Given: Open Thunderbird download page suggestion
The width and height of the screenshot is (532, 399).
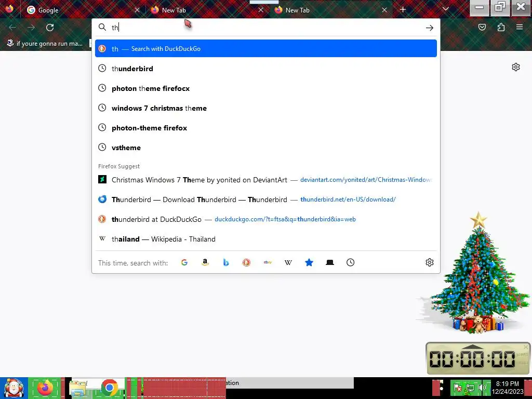Looking at the screenshot, I should 265,199.
